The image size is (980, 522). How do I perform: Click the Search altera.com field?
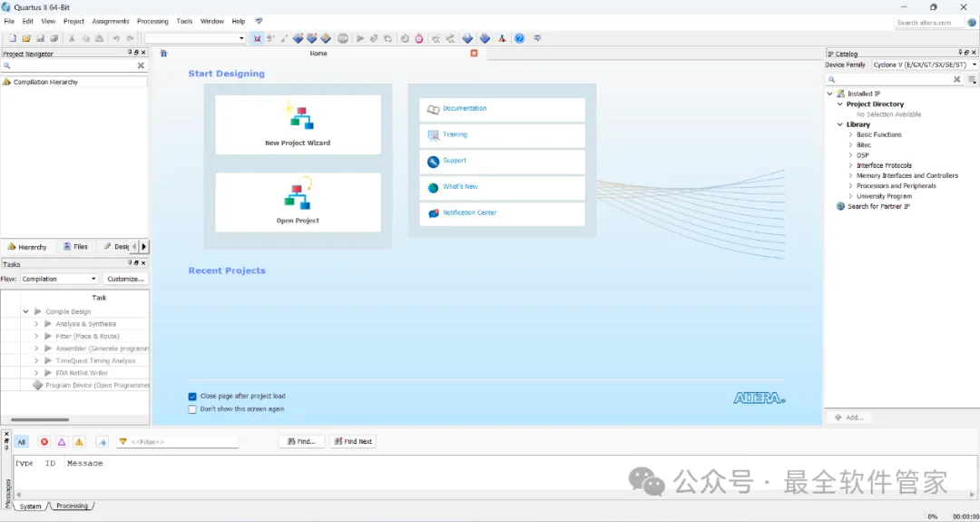coord(929,23)
